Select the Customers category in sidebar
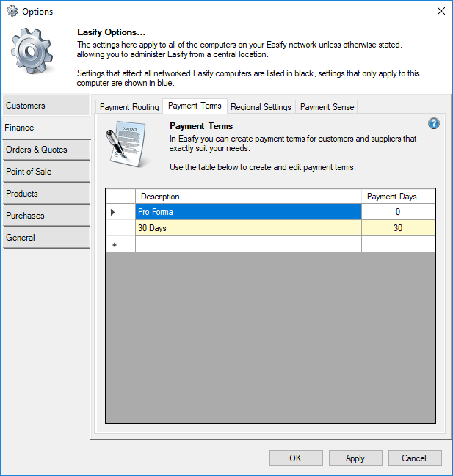The height and width of the screenshot is (476, 453). pos(46,106)
